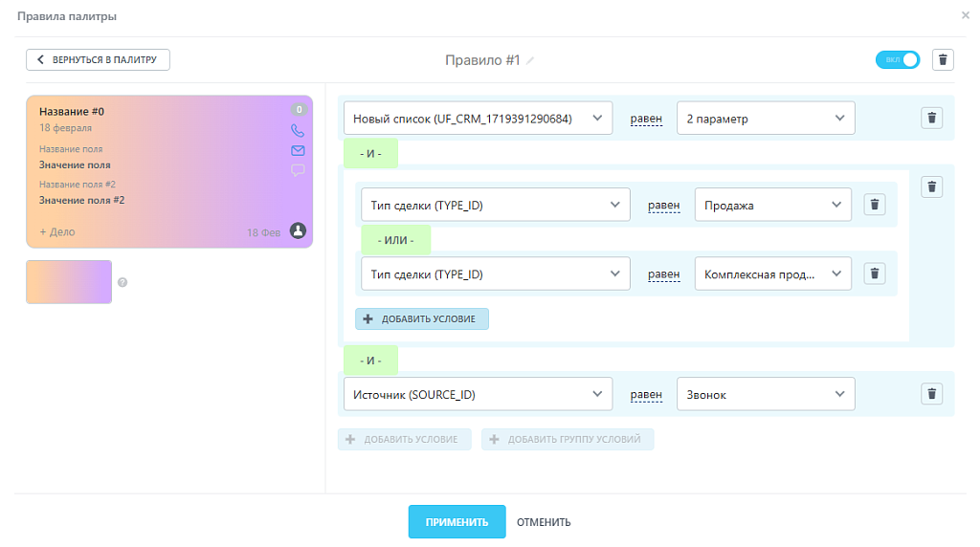Delete the Новый список condition row

tap(932, 119)
